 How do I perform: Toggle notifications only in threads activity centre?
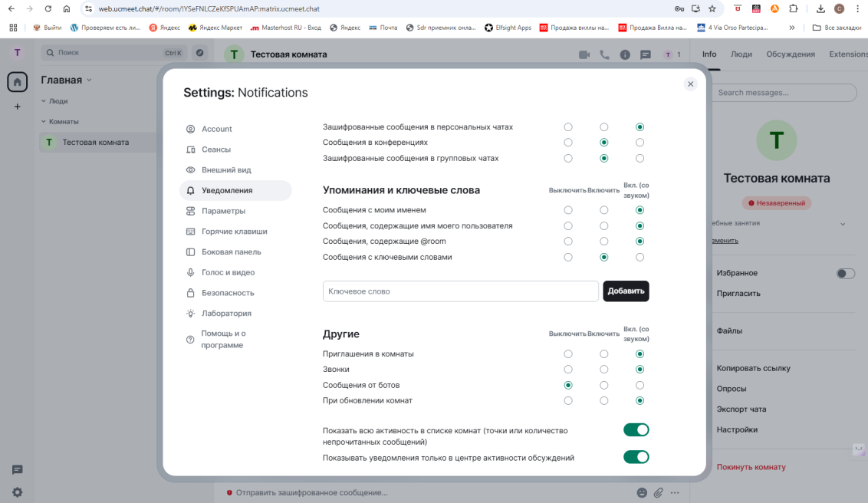coord(636,457)
